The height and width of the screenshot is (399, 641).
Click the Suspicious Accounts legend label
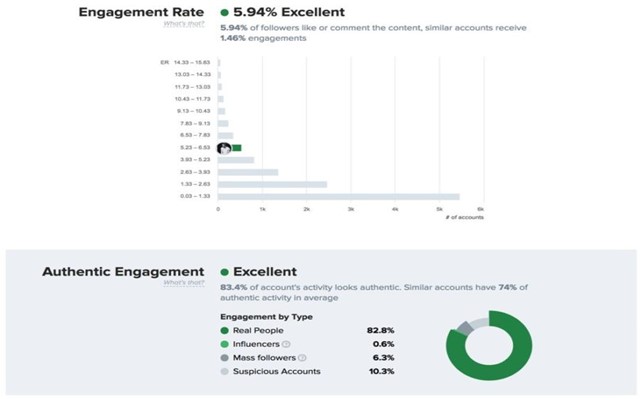point(277,371)
